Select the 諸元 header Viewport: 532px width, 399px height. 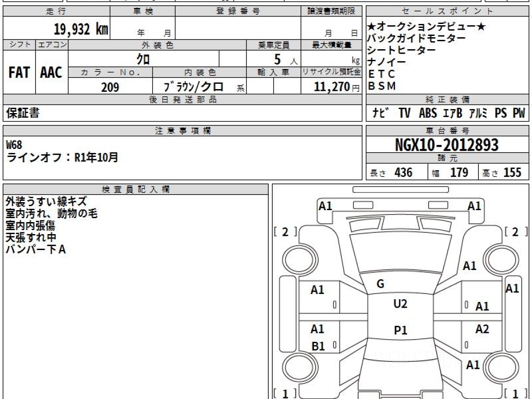pos(448,158)
